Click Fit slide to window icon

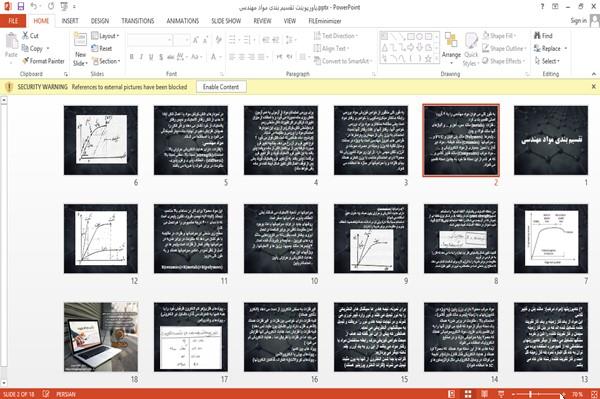594,394
